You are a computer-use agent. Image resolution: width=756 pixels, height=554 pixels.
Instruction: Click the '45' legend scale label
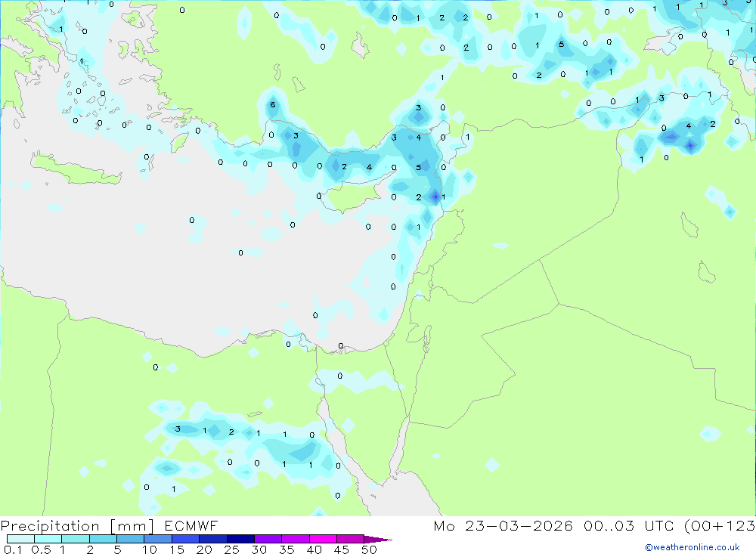point(342,549)
